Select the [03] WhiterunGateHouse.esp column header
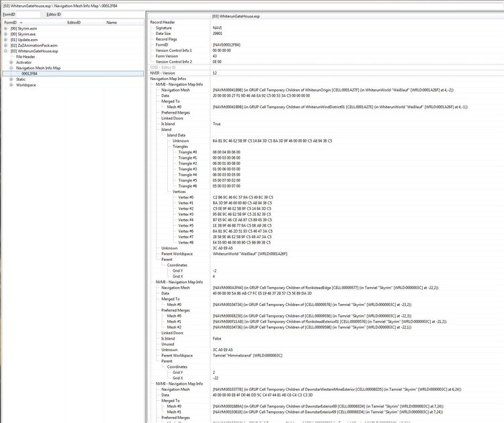 pos(357,16)
